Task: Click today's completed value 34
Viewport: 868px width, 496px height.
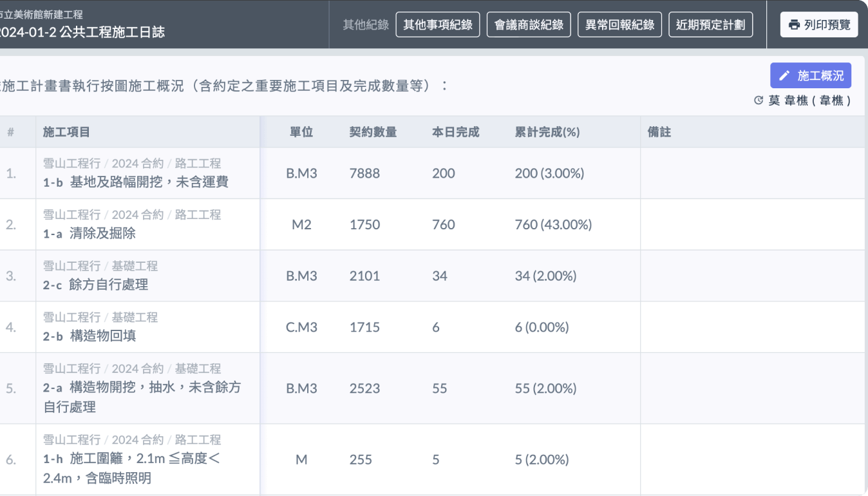Action: tap(440, 276)
